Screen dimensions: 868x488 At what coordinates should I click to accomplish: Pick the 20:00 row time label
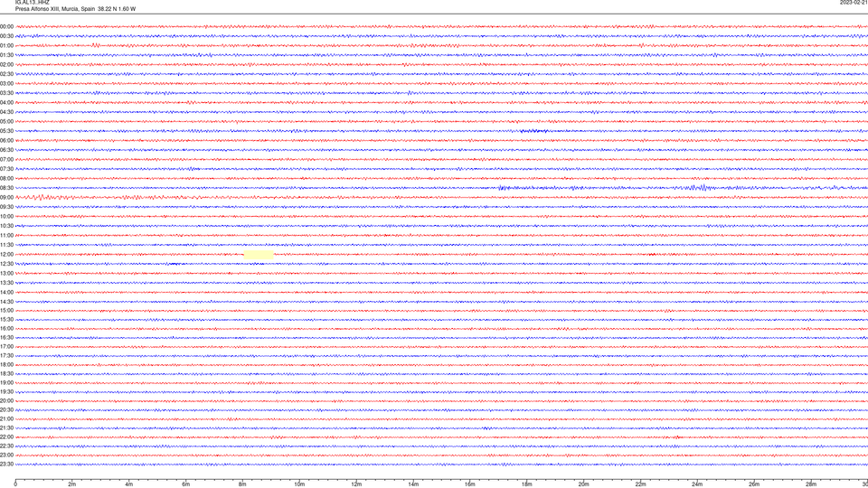coord(6,401)
